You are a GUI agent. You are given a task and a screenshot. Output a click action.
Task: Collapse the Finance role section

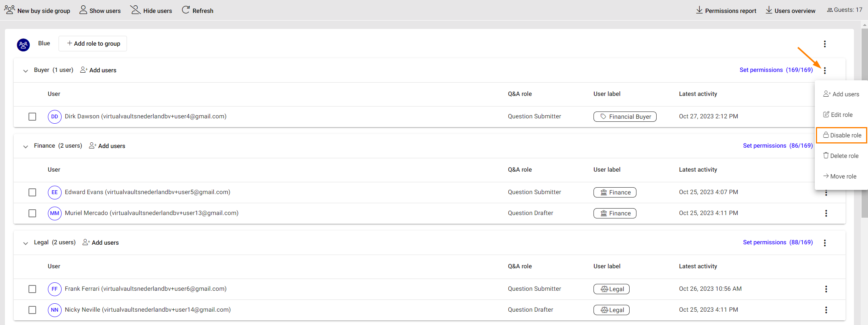[25, 147]
